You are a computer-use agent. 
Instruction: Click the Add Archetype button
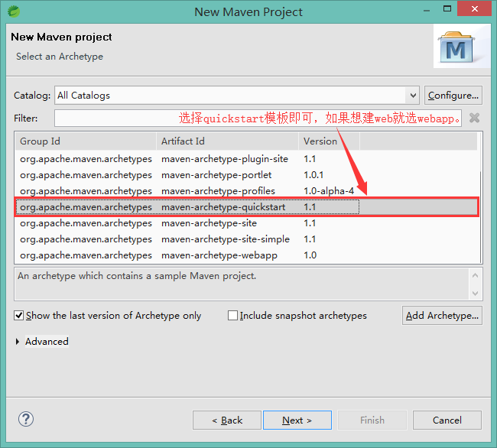coord(442,315)
